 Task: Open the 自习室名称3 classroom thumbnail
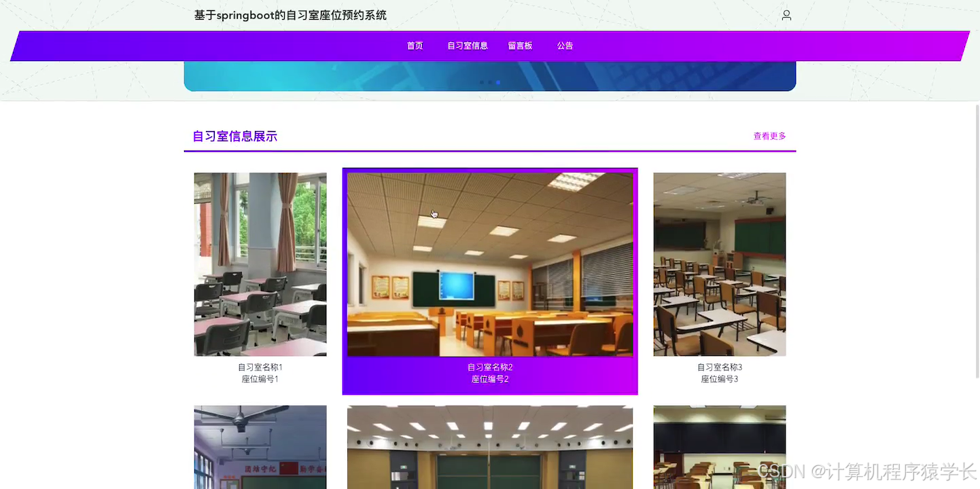click(719, 264)
